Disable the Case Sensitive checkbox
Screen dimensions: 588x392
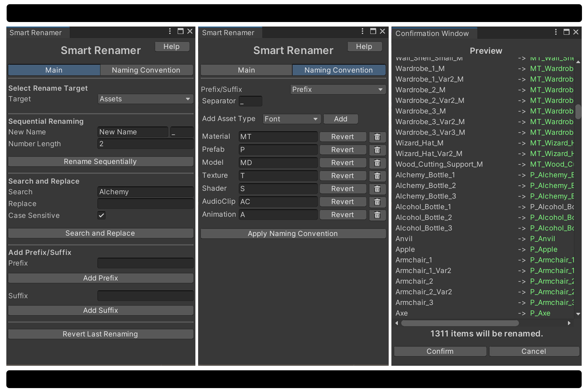[101, 215]
